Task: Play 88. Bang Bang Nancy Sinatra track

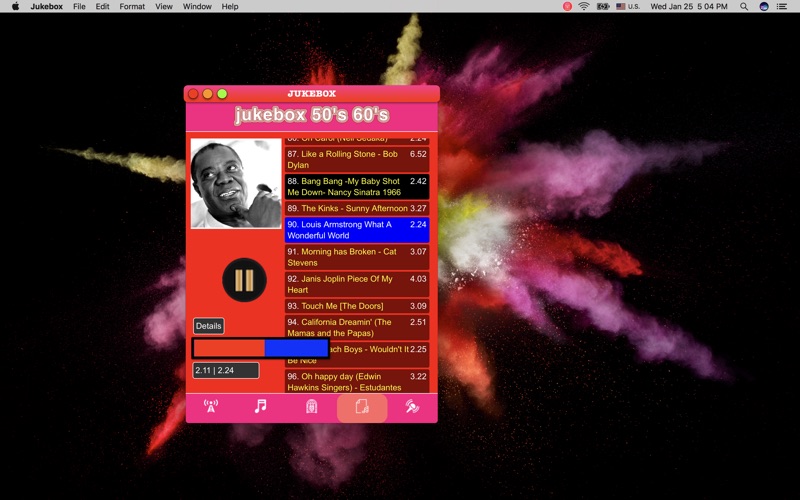Action: click(357, 187)
